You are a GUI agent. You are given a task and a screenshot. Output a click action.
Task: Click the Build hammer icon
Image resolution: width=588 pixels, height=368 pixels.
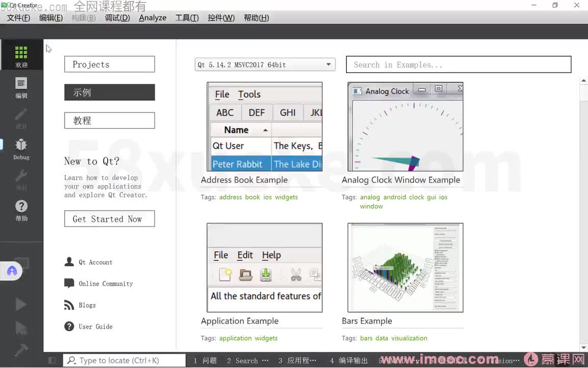(21, 350)
